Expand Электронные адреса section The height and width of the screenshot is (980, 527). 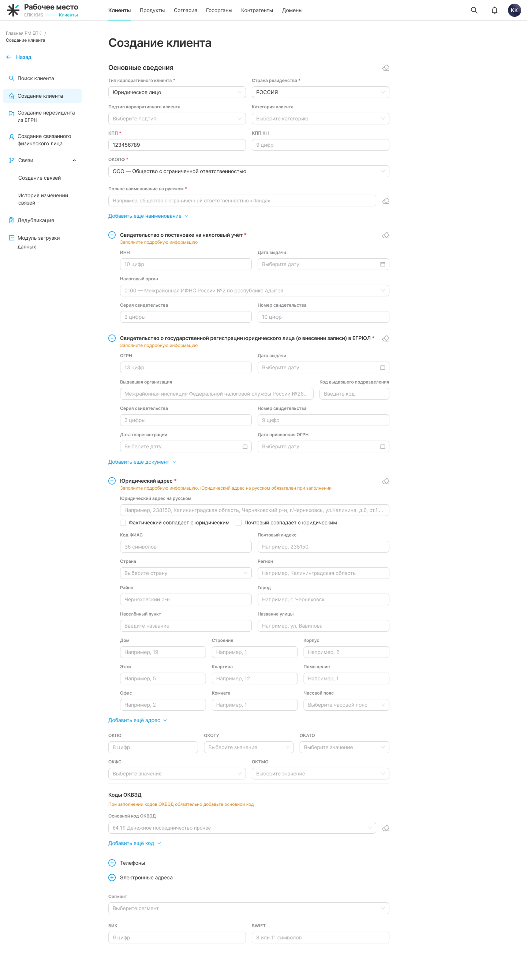(x=112, y=878)
